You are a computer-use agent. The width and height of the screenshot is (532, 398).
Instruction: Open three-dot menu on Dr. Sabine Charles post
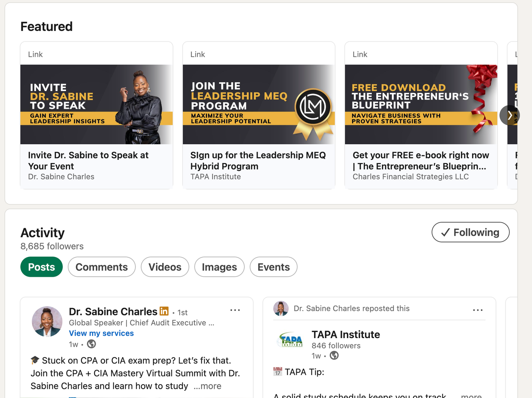point(235,310)
